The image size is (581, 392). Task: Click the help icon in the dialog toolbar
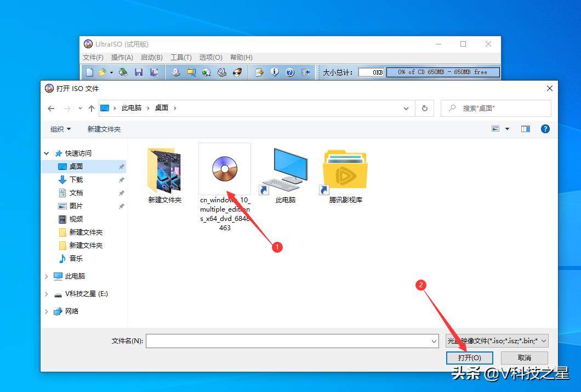[x=545, y=129]
